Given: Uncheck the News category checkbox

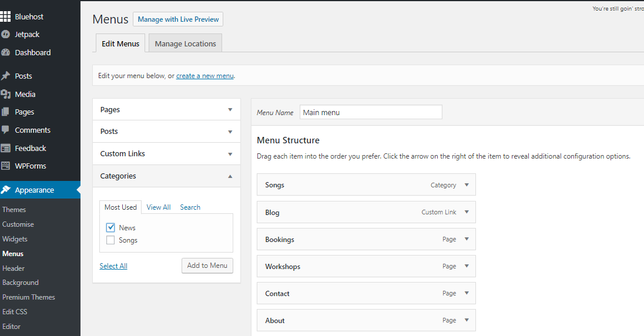Looking at the screenshot, I should [x=110, y=227].
